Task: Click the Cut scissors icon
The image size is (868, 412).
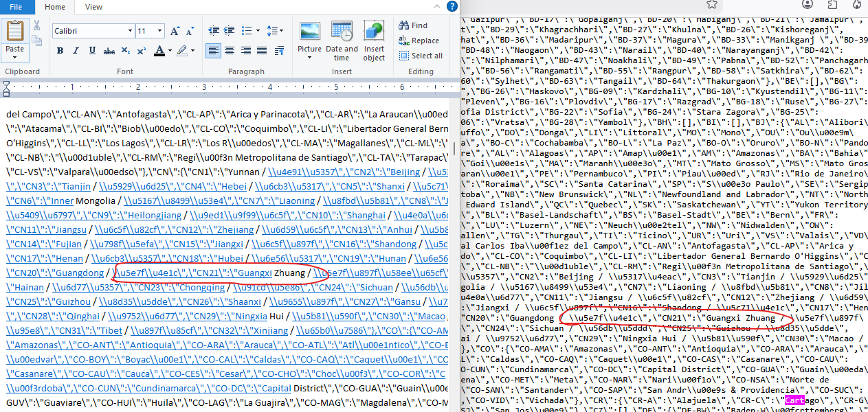Action: tap(36, 25)
